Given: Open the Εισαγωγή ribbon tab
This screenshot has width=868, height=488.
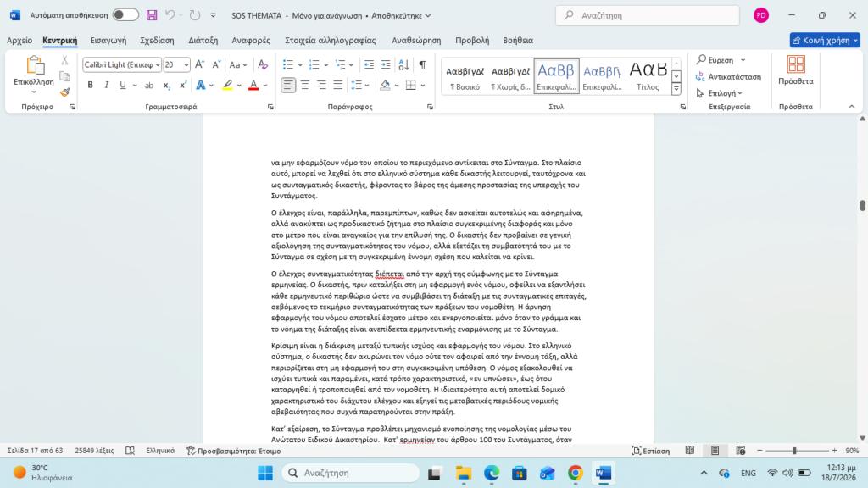Looking at the screenshot, I should [108, 41].
